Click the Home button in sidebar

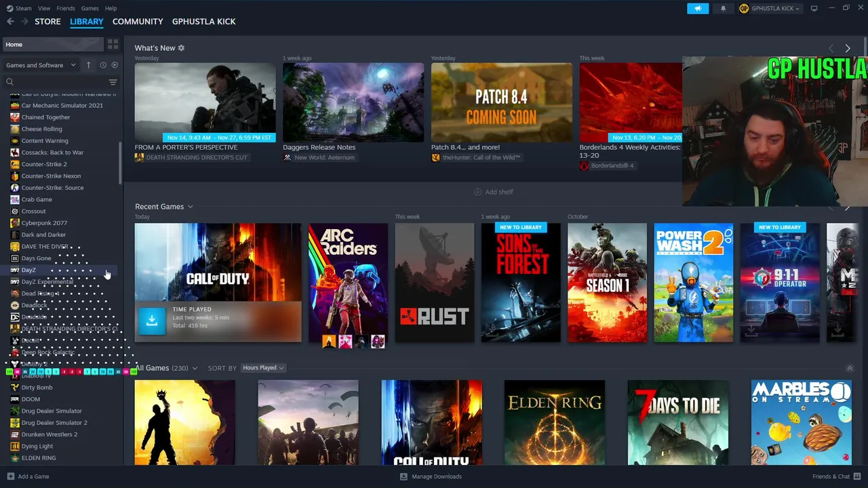point(52,44)
